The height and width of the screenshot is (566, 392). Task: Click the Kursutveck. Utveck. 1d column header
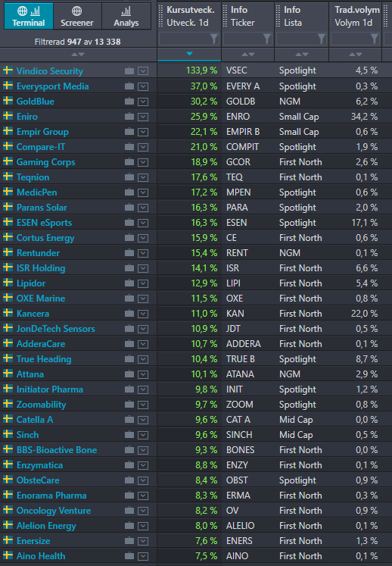189,16
